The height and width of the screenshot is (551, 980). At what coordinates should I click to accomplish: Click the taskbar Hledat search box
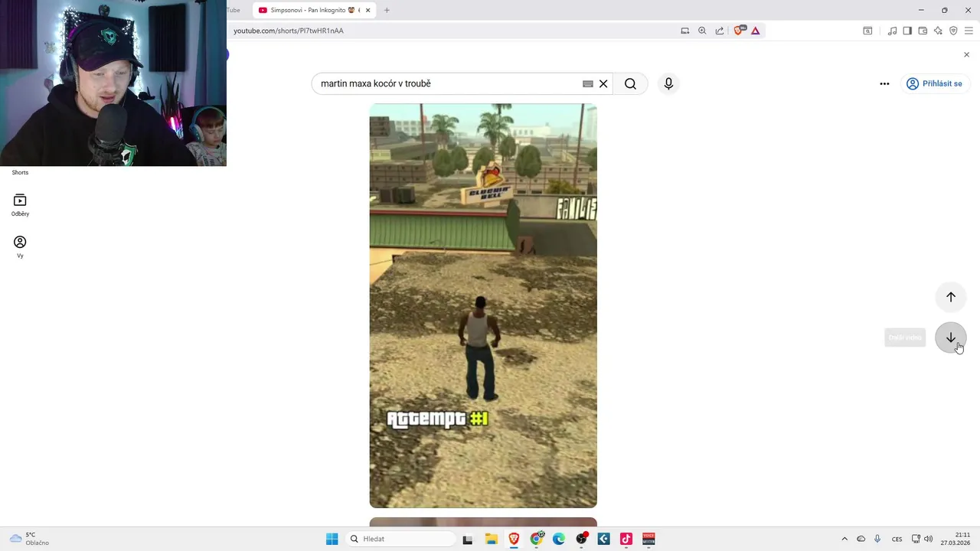click(400, 539)
